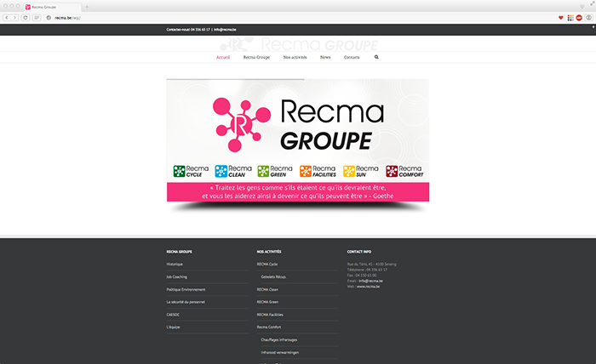Open the Recma Groupe navigation menu
Screen dimensions: 596x364
[255, 57]
